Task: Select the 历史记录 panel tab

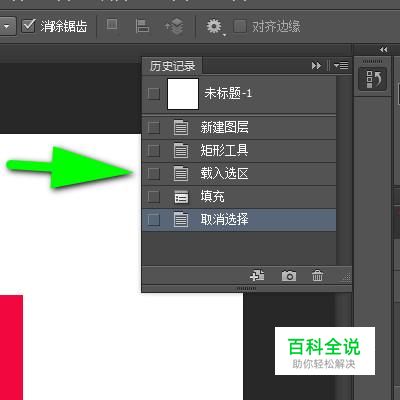Action: (x=172, y=66)
